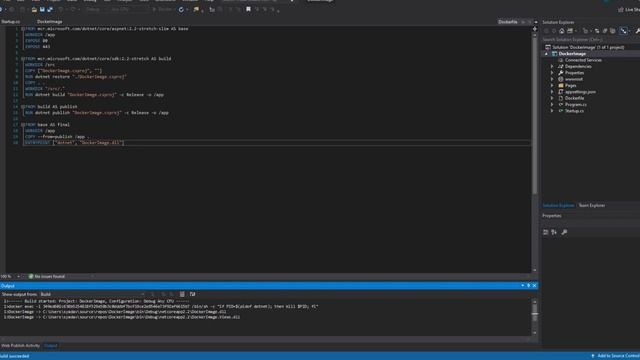
Task: Click the 'FROM build AS publish' line
Action: tap(51, 107)
